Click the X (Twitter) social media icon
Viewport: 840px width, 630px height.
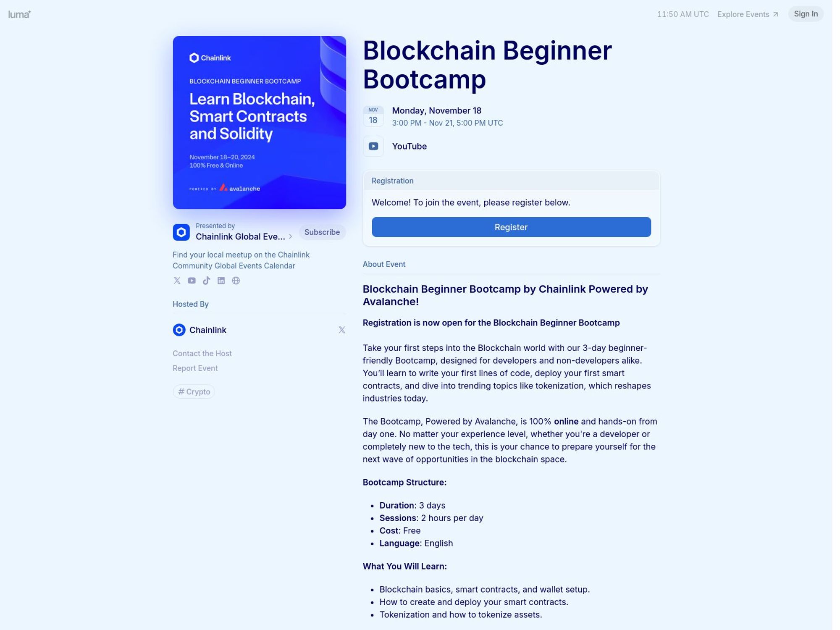(176, 281)
